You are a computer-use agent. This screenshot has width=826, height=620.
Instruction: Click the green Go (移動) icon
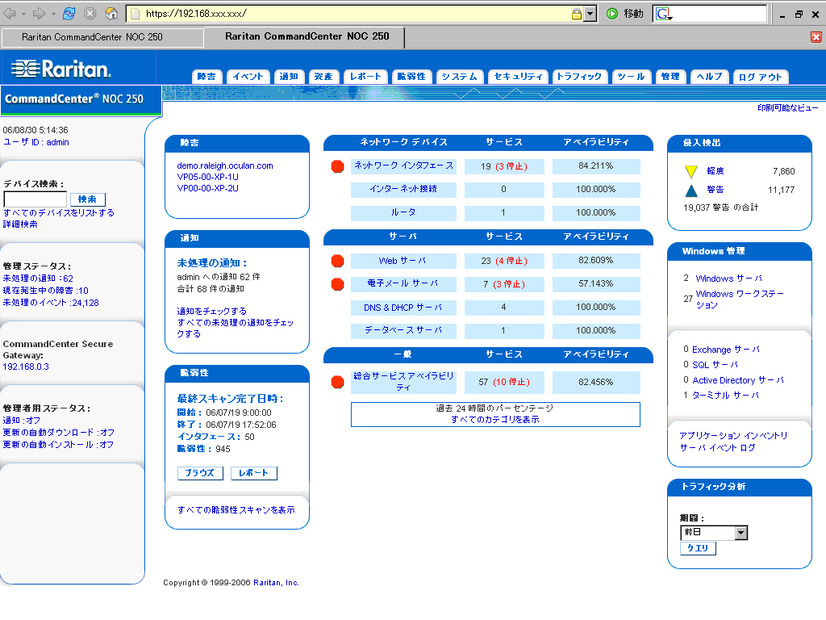[612, 14]
